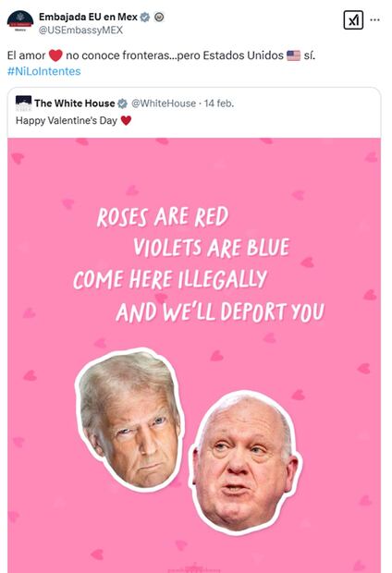Open the three-dot more options menu

[374, 19]
